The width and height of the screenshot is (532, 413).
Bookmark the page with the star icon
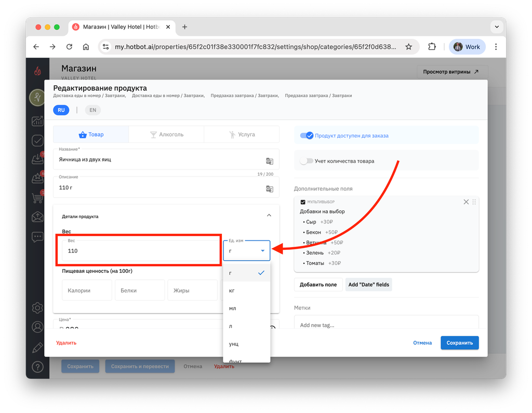pyautogui.click(x=408, y=47)
